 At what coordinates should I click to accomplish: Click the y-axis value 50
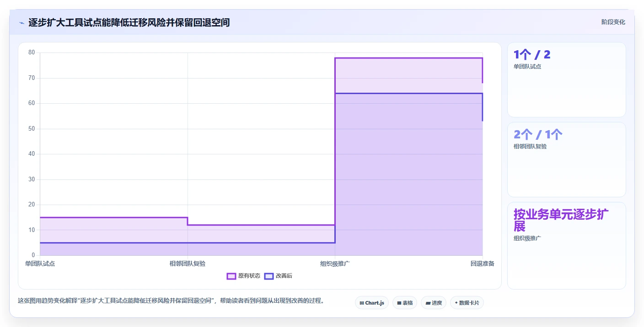[32, 129]
